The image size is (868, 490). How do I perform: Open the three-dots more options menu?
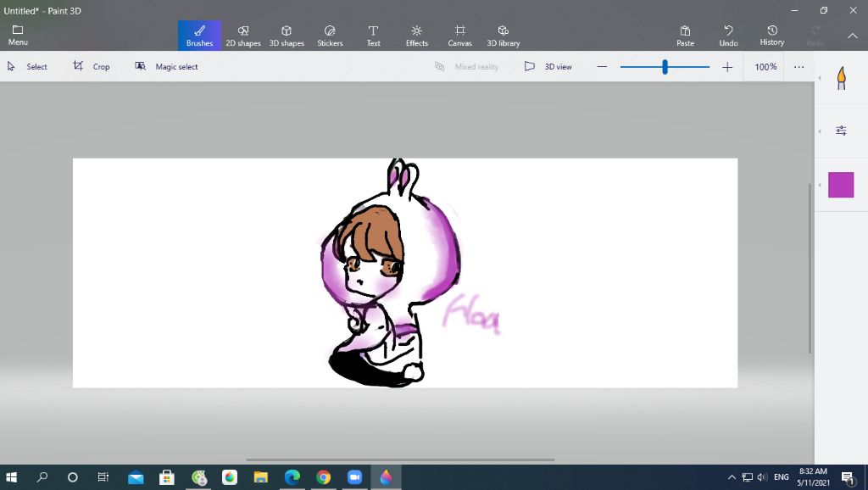(x=798, y=67)
